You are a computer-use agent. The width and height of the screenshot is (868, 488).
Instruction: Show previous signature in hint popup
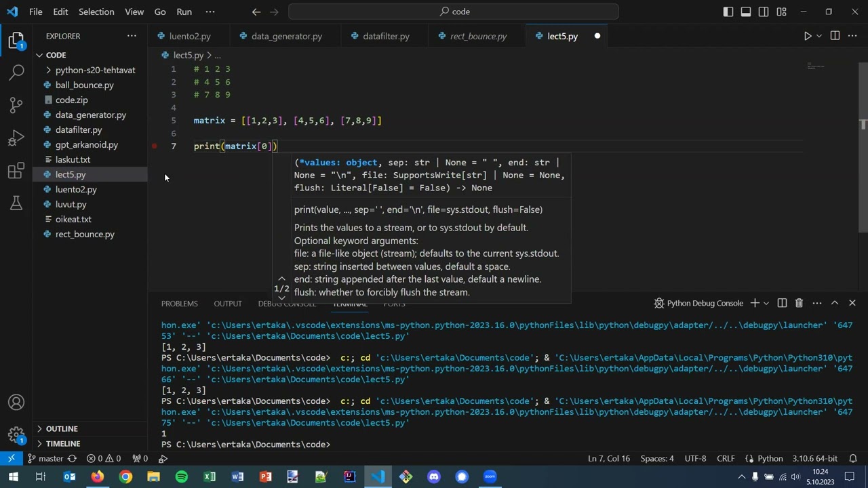281,279
